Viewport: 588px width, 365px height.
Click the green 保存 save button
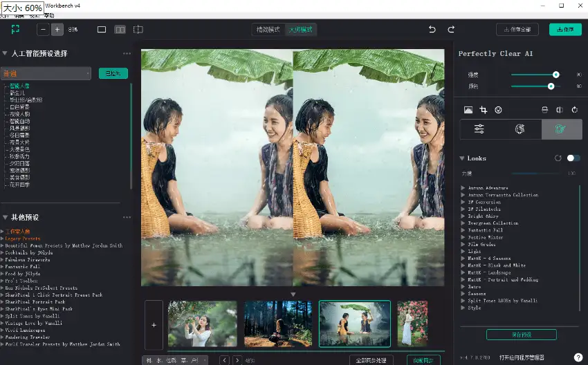pyautogui.click(x=565, y=30)
